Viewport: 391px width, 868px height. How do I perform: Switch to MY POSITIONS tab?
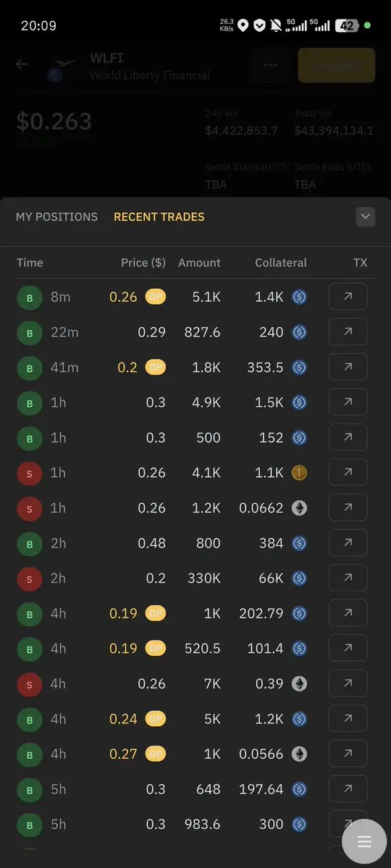click(x=56, y=217)
